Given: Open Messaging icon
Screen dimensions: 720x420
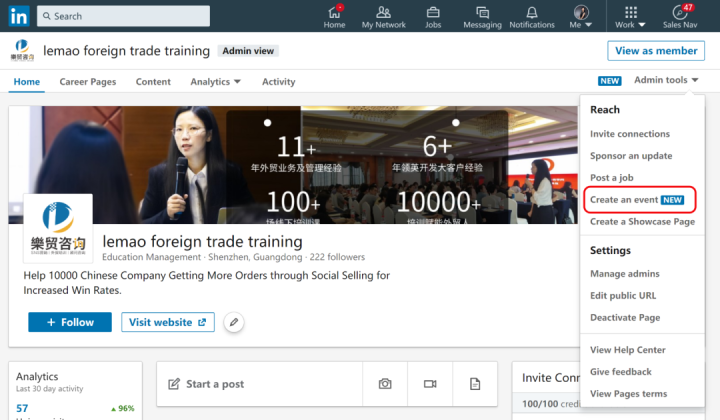Looking at the screenshot, I should pos(482,17).
